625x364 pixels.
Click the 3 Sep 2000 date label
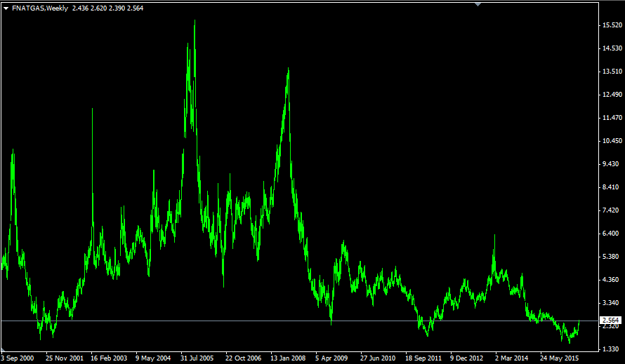click(18, 358)
